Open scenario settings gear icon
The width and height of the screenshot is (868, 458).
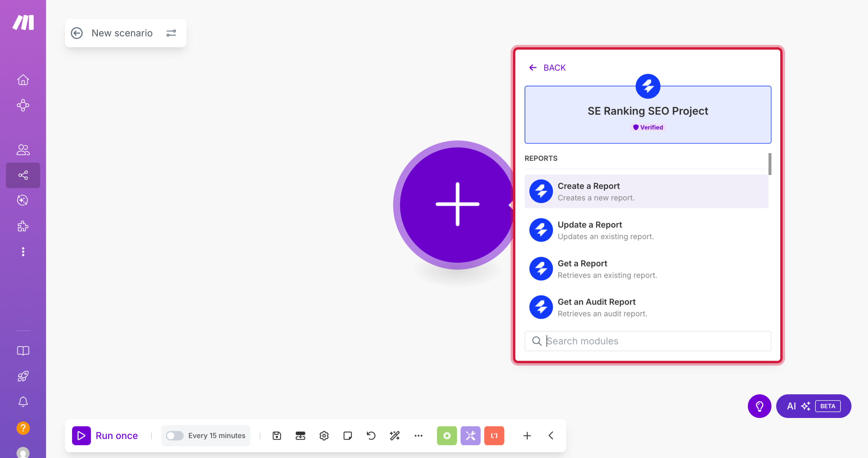pos(324,435)
